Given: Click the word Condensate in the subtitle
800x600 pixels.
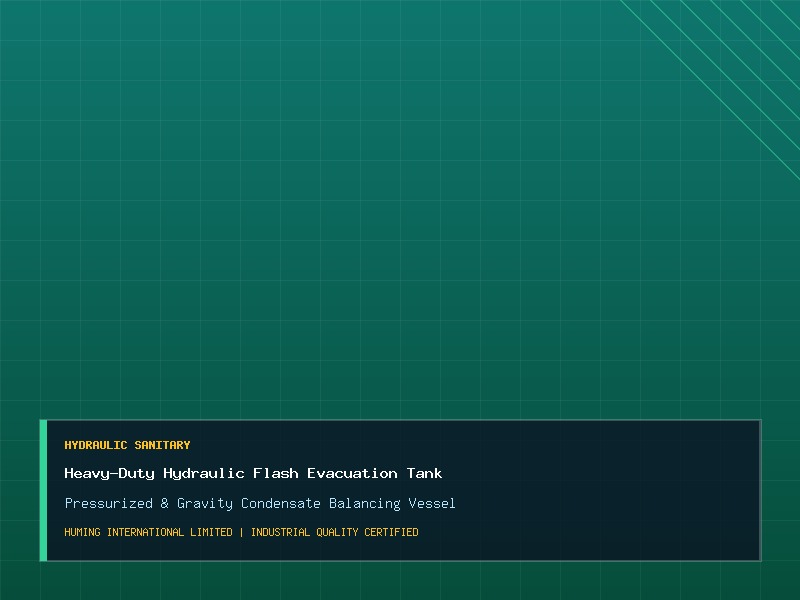Looking at the screenshot, I should (x=281, y=504).
